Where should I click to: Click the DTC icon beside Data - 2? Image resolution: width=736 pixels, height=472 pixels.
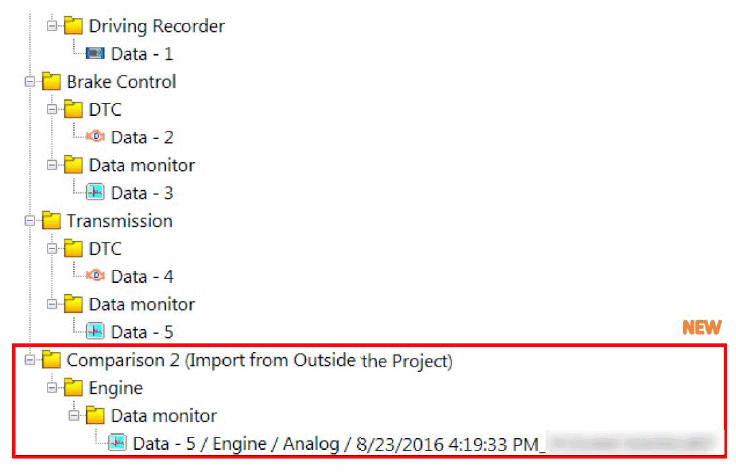(96, 137)
